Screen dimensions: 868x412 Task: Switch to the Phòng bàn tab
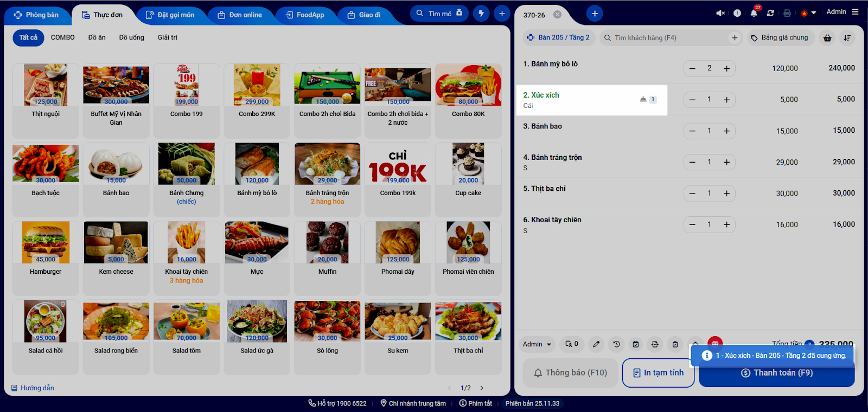pos(36,15)
